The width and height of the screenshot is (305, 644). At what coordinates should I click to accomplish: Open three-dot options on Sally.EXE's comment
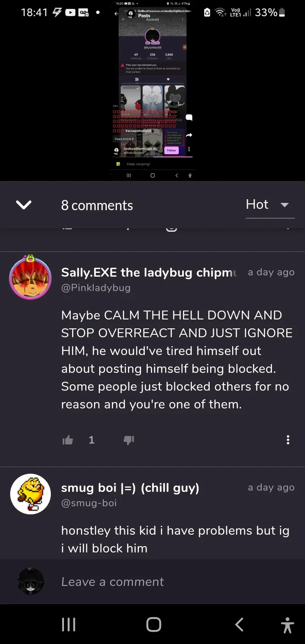[288, 440]
